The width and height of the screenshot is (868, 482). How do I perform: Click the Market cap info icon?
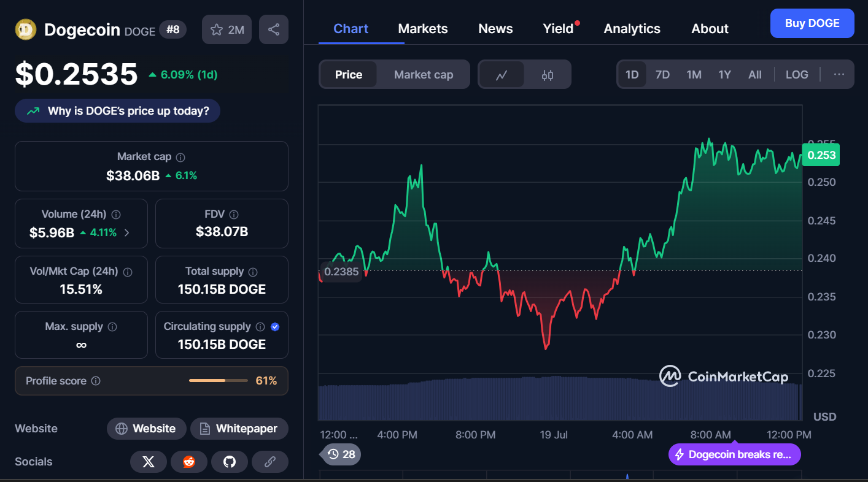click(x=180, y=158)
